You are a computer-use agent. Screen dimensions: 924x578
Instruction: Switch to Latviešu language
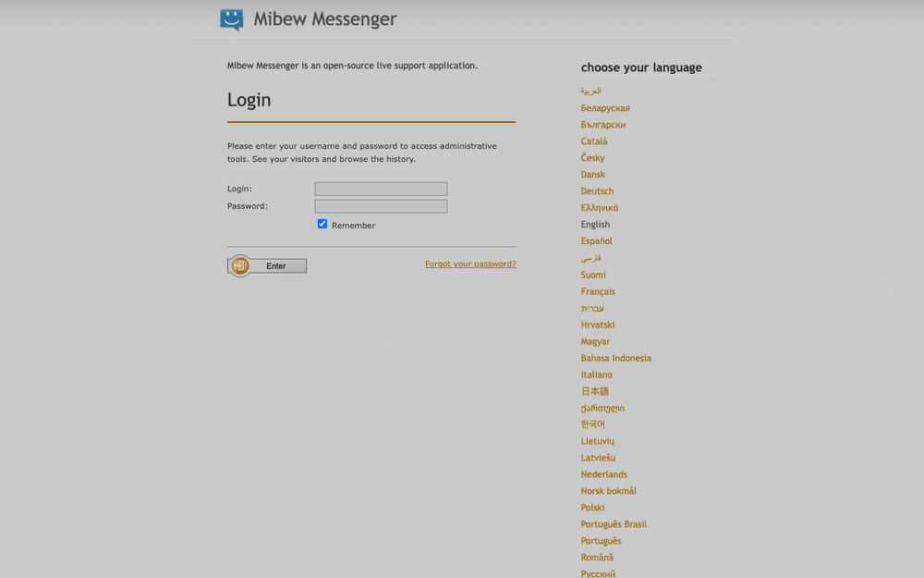(598, 458)
